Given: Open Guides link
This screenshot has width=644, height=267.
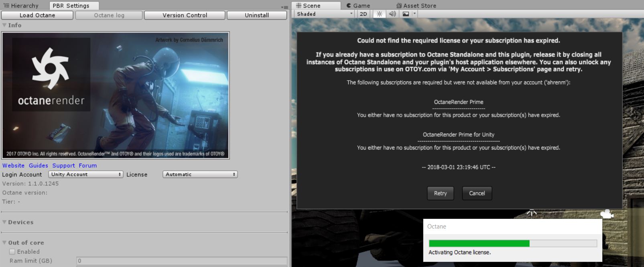Looking at the screenshot, I should point(39,166).
